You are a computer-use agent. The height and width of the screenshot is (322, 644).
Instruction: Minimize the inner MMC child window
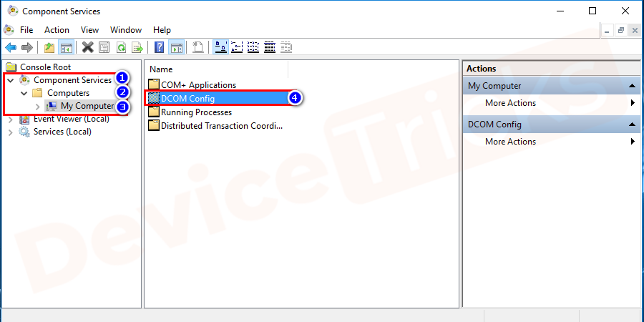click(607, 31)
